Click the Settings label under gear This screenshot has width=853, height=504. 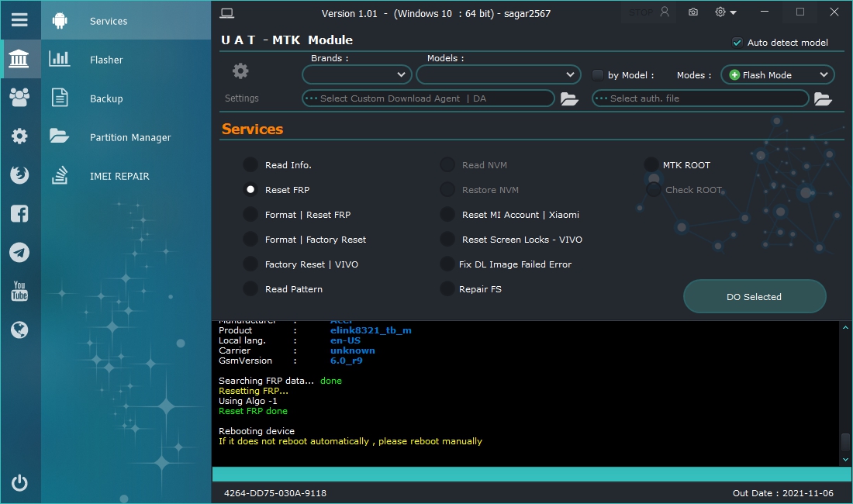click(x=241, y=98)
